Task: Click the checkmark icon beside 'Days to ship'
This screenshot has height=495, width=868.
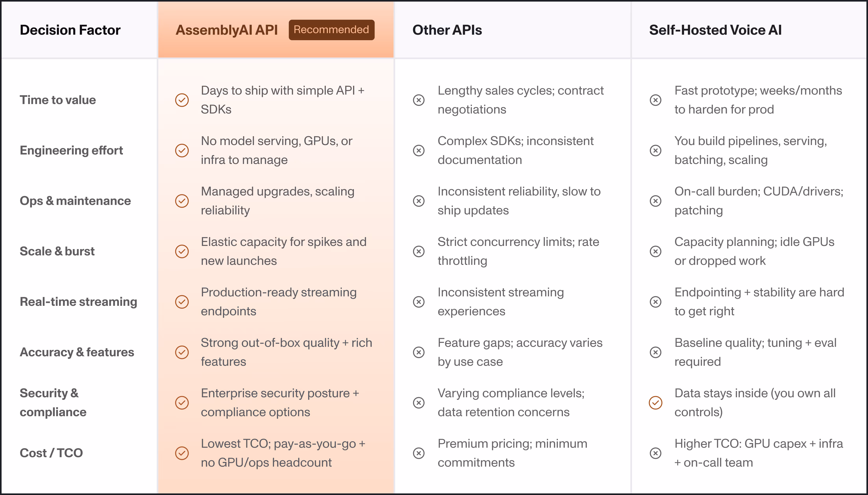Action: click(x=182, y=100)
